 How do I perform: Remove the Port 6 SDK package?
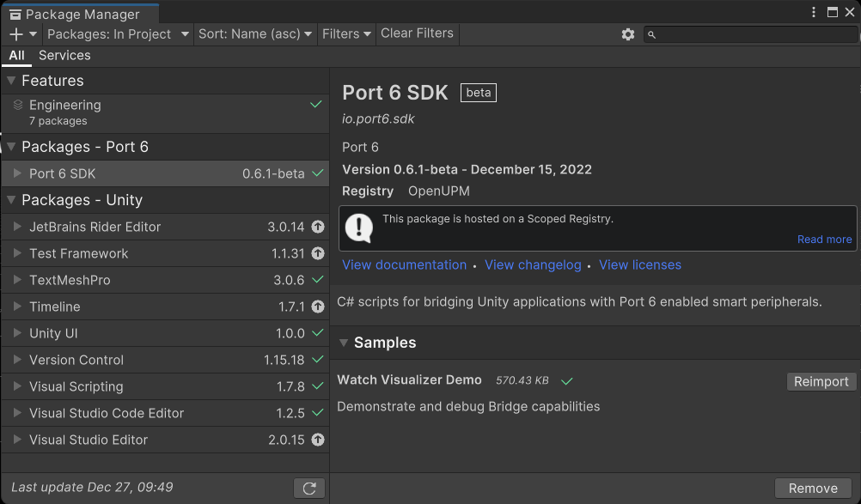813,488
